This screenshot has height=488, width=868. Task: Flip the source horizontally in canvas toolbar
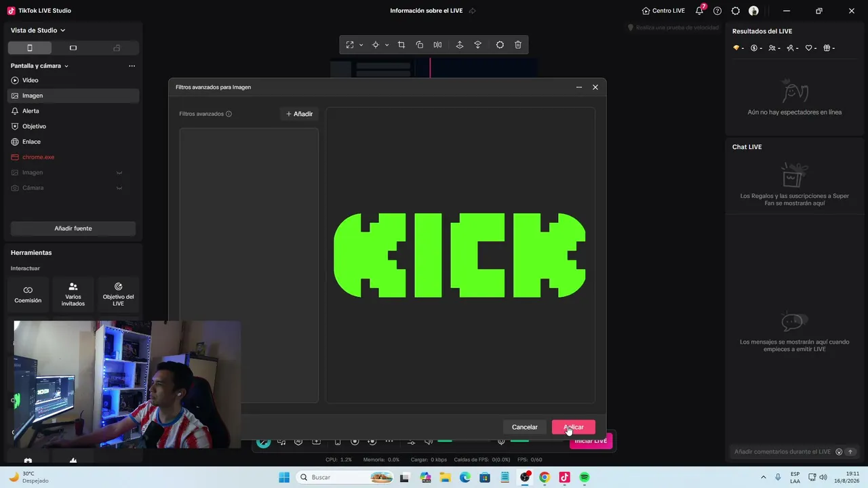437,45
